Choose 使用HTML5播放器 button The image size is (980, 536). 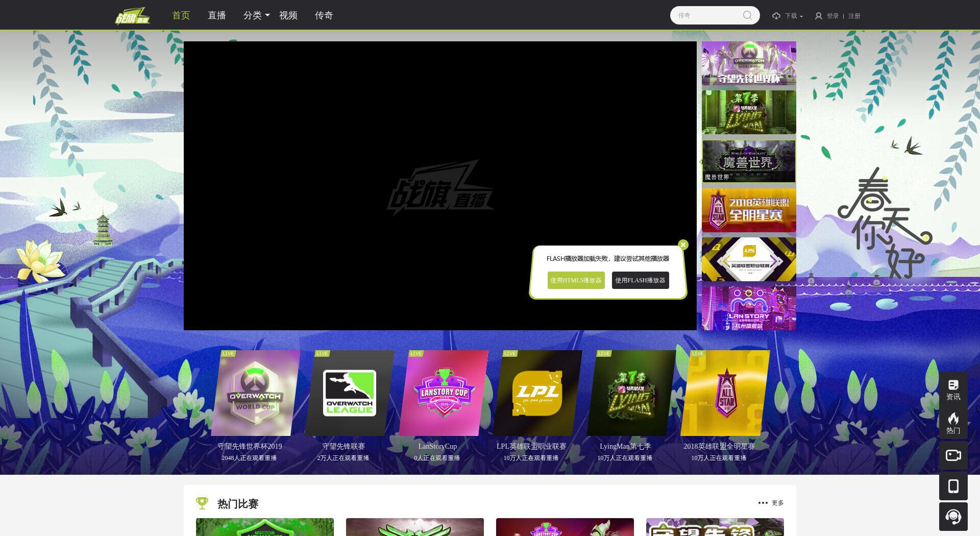click(576, 280)
